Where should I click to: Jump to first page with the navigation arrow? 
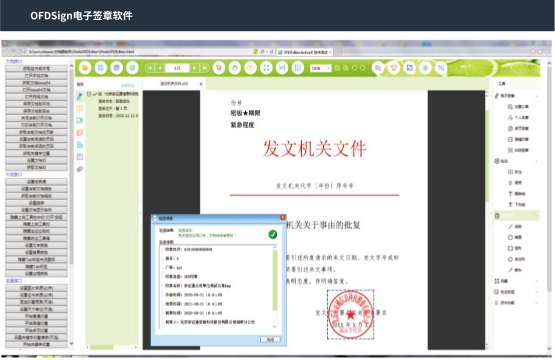point(150,68)
